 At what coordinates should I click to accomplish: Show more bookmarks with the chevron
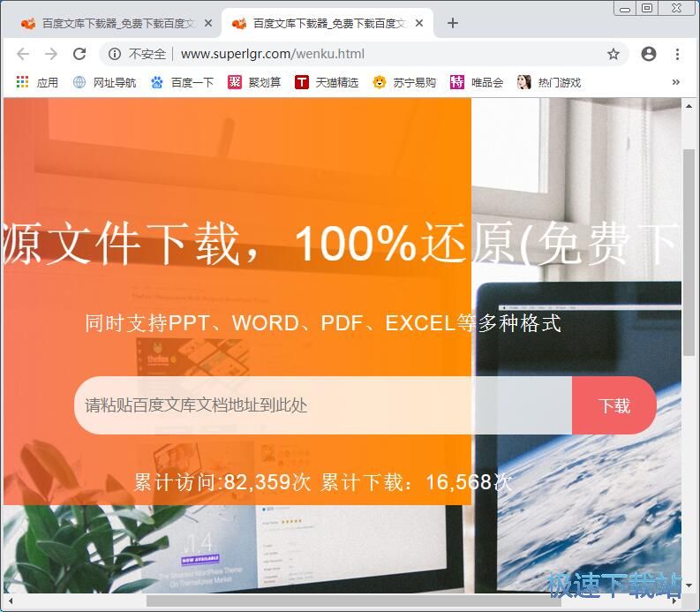click(676, 82)
